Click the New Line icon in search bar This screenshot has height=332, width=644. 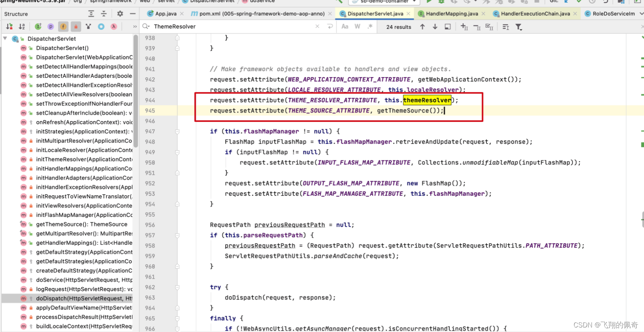click(330, 26)
